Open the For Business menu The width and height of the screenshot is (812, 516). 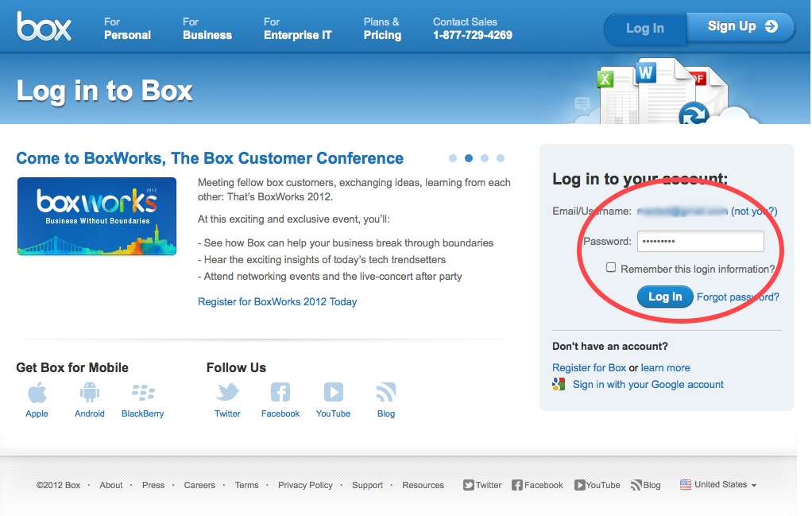[x=207, y=29]
